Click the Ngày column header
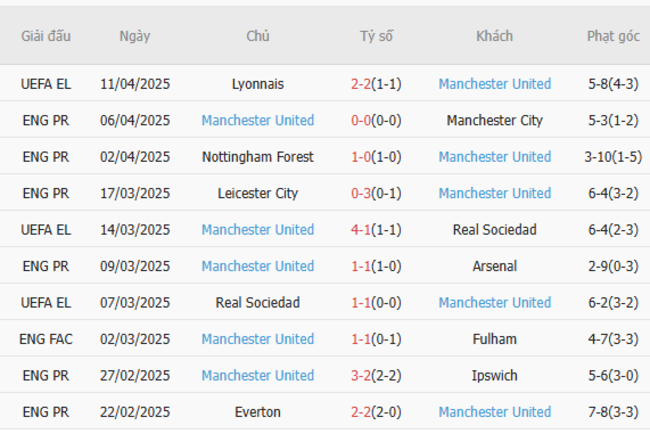This screenshot has height=442, width=650. (135, 36)
